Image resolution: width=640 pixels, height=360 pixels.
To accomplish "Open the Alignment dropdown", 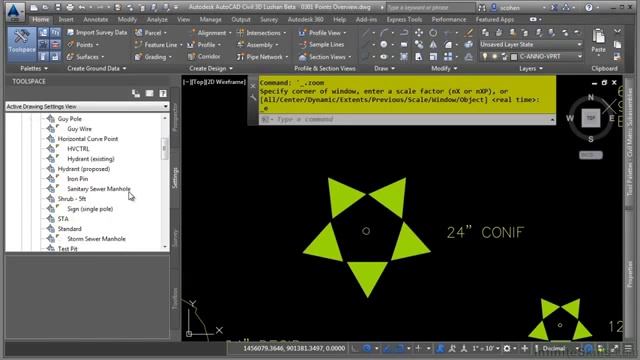I will pos(210,33).
